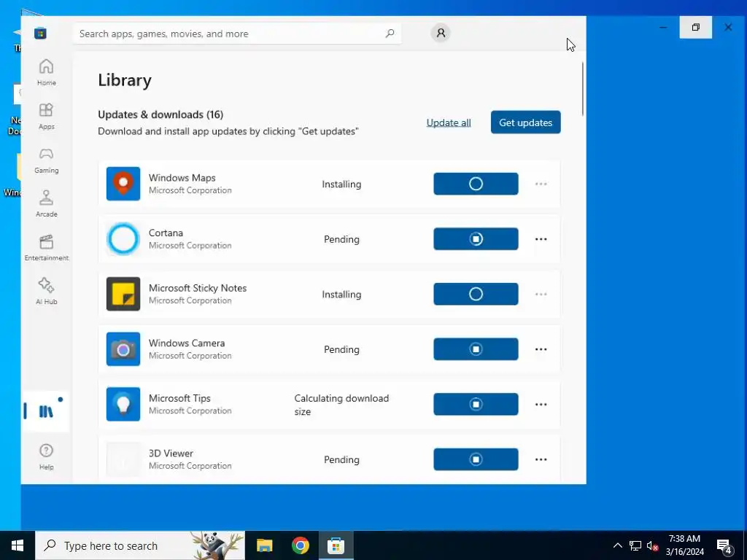
Task: Open the Entertainment section
Action: click(46, 248)
